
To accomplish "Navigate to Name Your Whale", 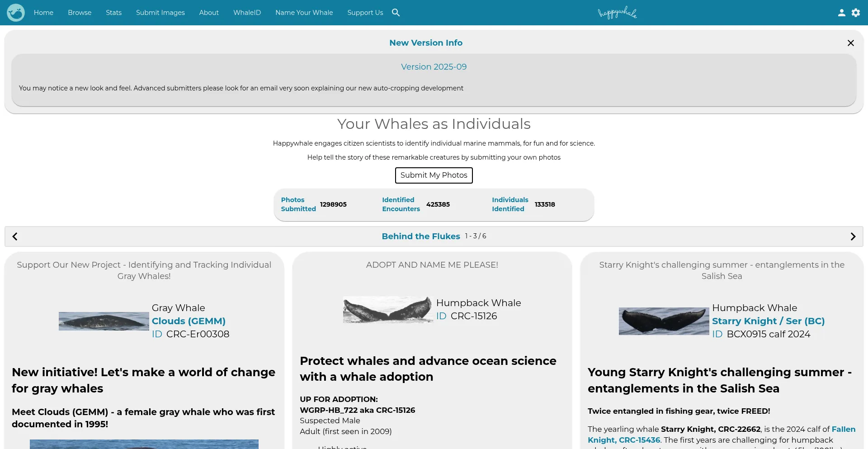I will coord(304,12).
